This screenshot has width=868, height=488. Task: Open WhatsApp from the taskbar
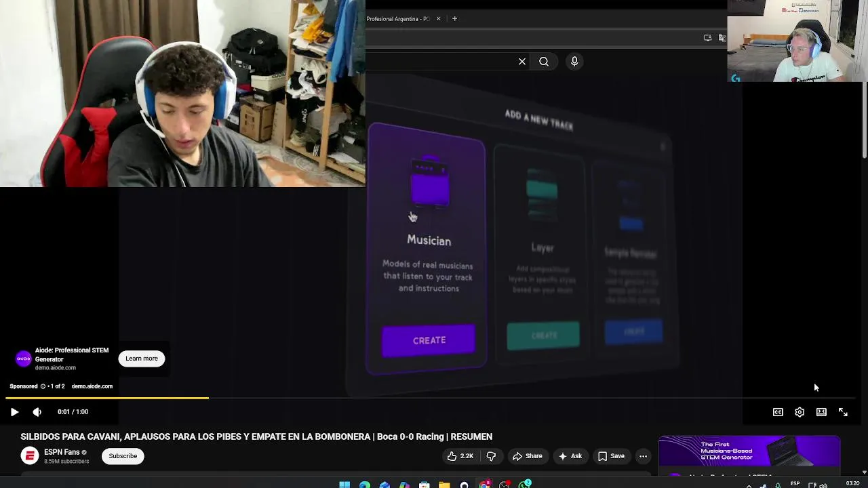coord(525,484)
